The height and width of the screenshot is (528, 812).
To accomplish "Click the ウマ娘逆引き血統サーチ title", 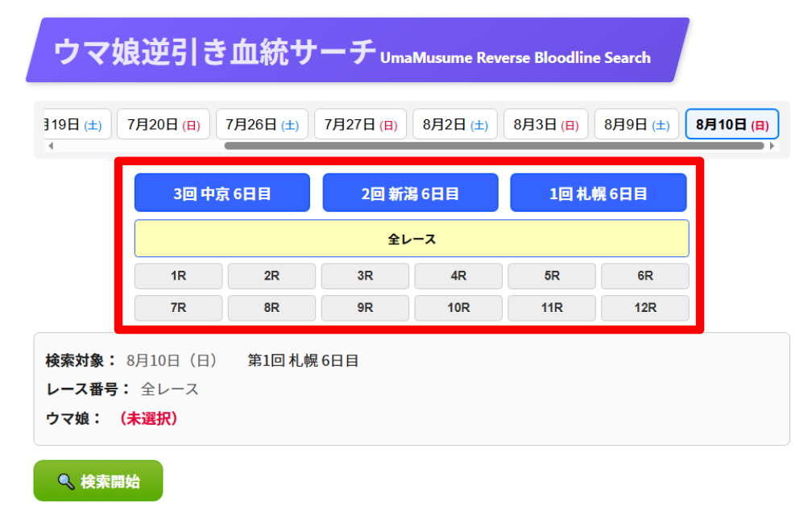I will coord(215,52).
